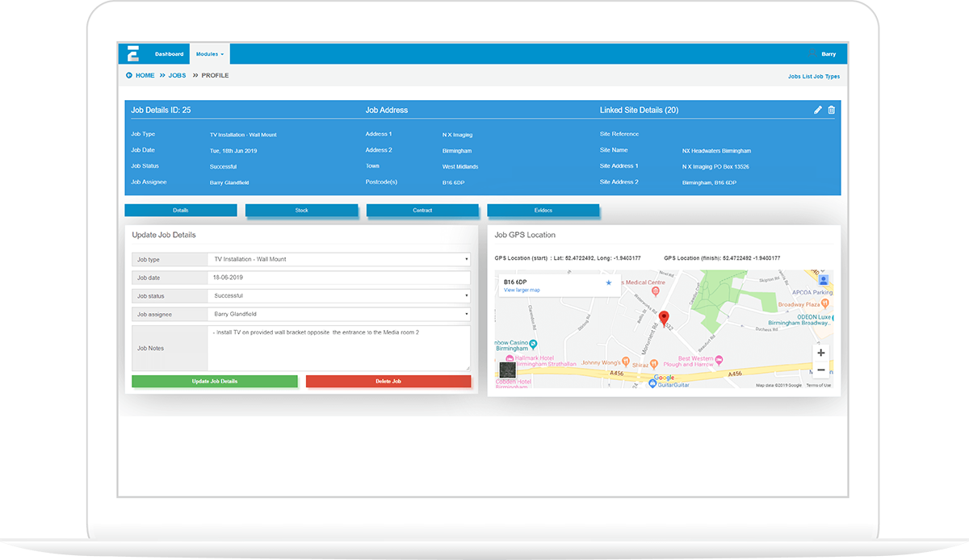The height and width of the screenshot is (560, 969).
Task: Click the pencil edit icon on Job Details header
Action: [x=817, y=110]
